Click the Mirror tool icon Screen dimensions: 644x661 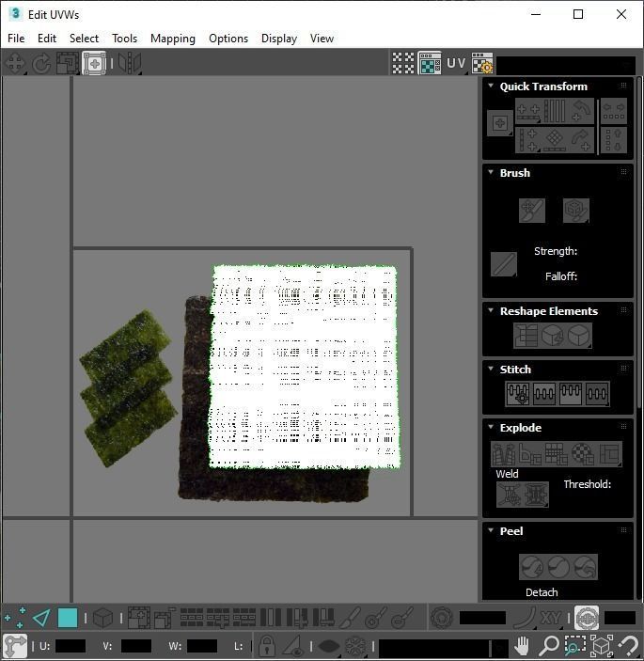pyautogui.click(x=130, y=63)
